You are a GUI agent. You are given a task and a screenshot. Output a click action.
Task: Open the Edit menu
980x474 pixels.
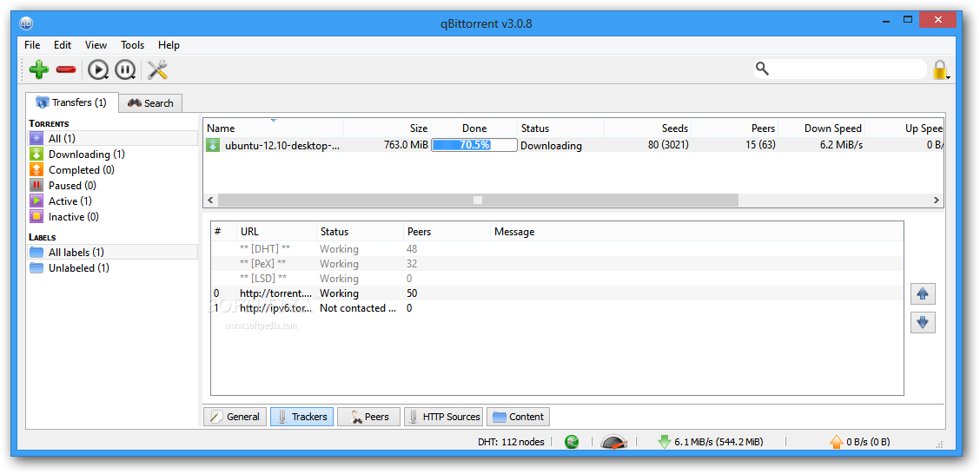pos(63,45)
